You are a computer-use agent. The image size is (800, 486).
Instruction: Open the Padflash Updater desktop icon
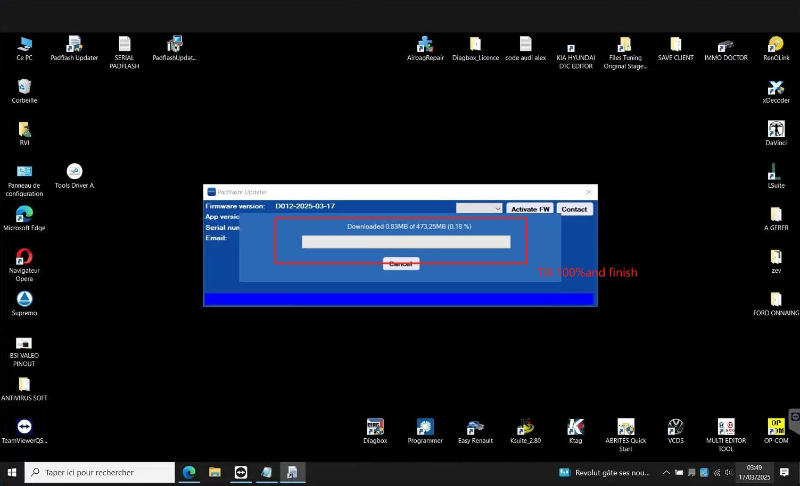[x=74, y=45]
